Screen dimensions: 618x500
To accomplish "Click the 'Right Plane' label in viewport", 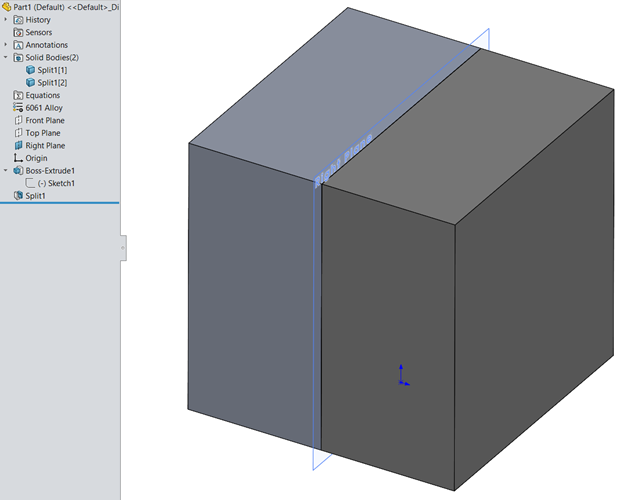I will pyautogui.click(x=343, y=160).
